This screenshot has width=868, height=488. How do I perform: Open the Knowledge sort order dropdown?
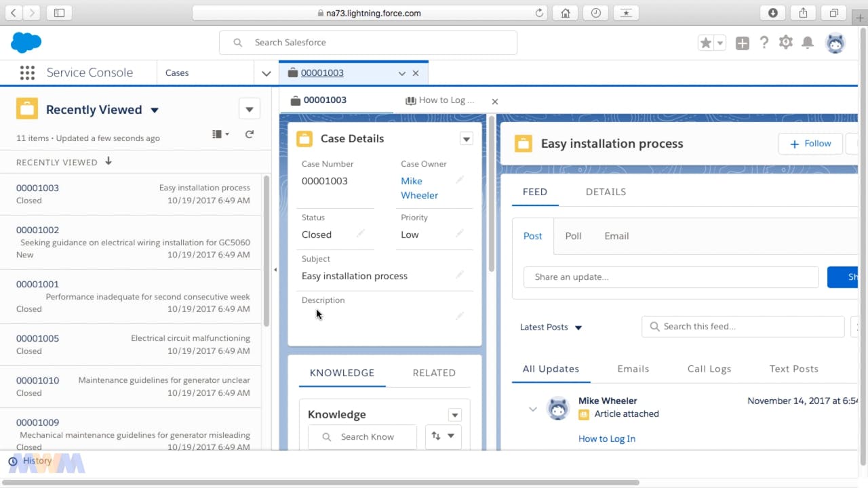(443, 436)
